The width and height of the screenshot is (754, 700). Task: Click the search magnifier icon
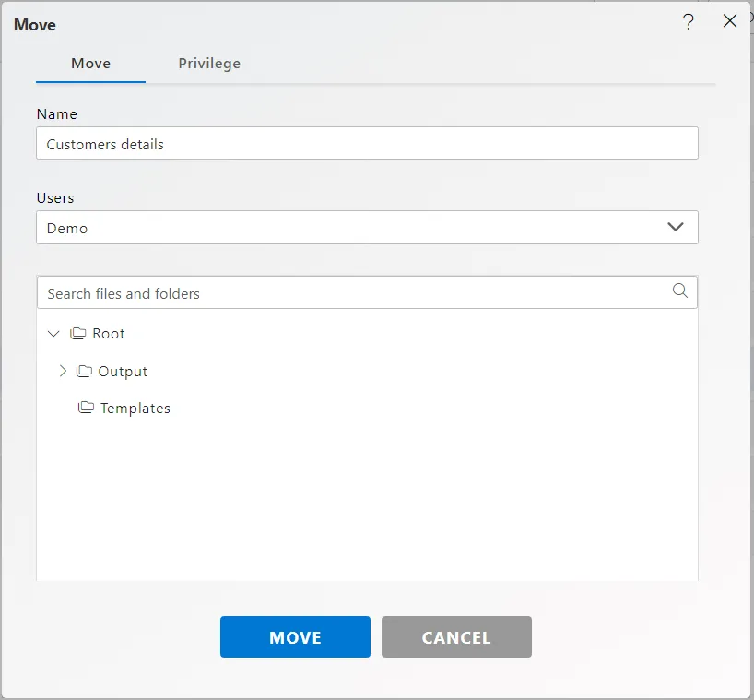(680, 291)
